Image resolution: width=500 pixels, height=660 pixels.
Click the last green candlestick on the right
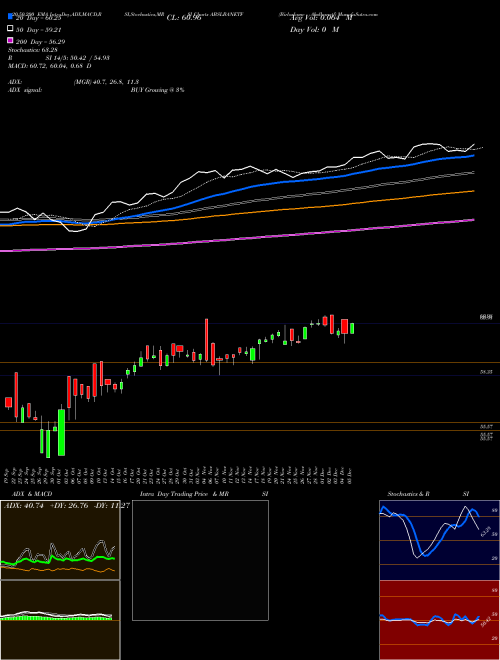coord(352,328)
